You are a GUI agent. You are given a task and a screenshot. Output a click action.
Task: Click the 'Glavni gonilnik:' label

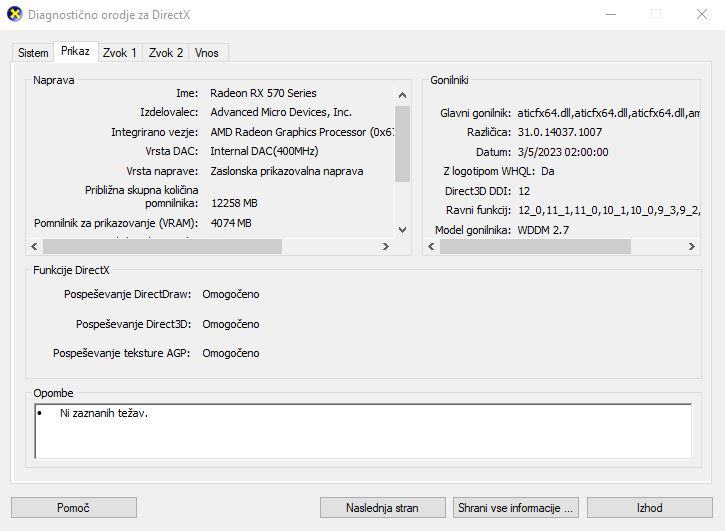475,113
